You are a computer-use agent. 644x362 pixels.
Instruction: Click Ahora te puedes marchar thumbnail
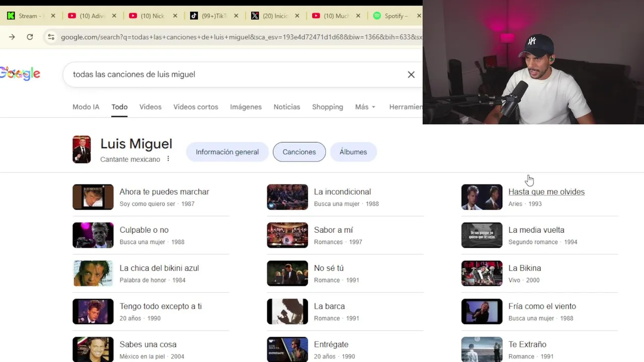tap(93, 197)
